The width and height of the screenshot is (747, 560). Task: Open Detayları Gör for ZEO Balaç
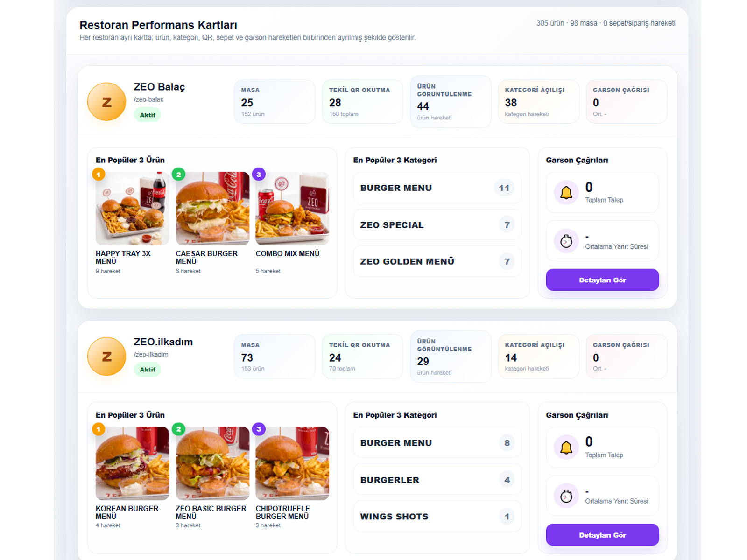click(602, 280)
